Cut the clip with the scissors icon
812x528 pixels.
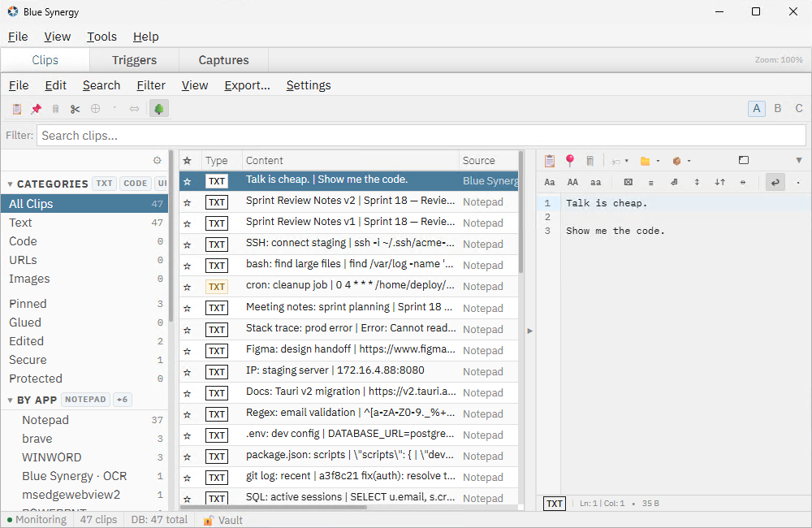coord(75,108)
